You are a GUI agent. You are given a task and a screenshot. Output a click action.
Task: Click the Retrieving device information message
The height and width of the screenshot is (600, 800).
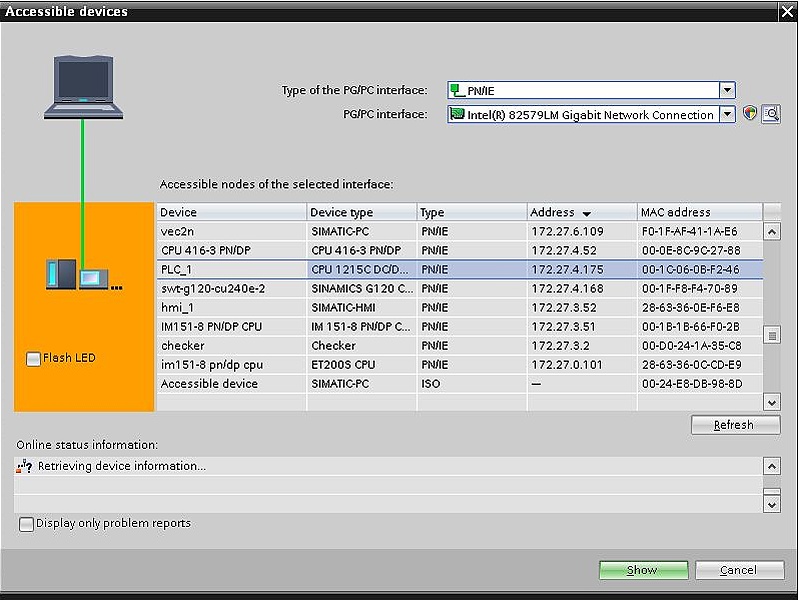pyautogui.click(x=122, y=466)
